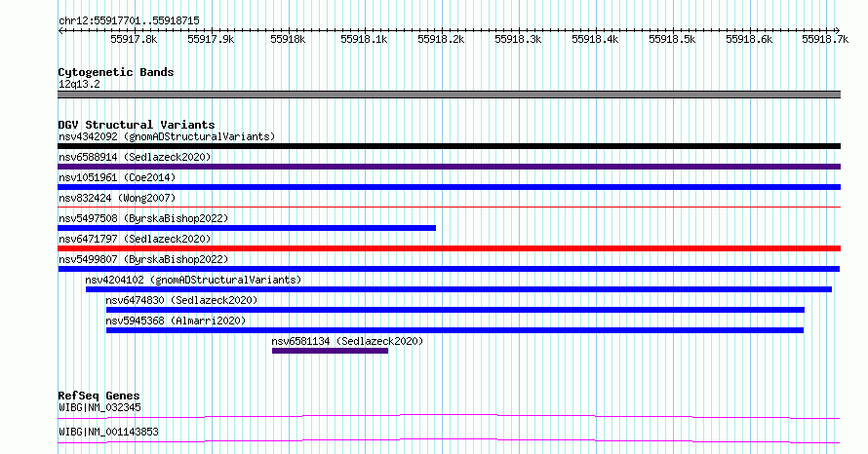This screenshot has height=454, width=868.
Task: Click ruler tick labeled 55917.9k
Action: 211,39
